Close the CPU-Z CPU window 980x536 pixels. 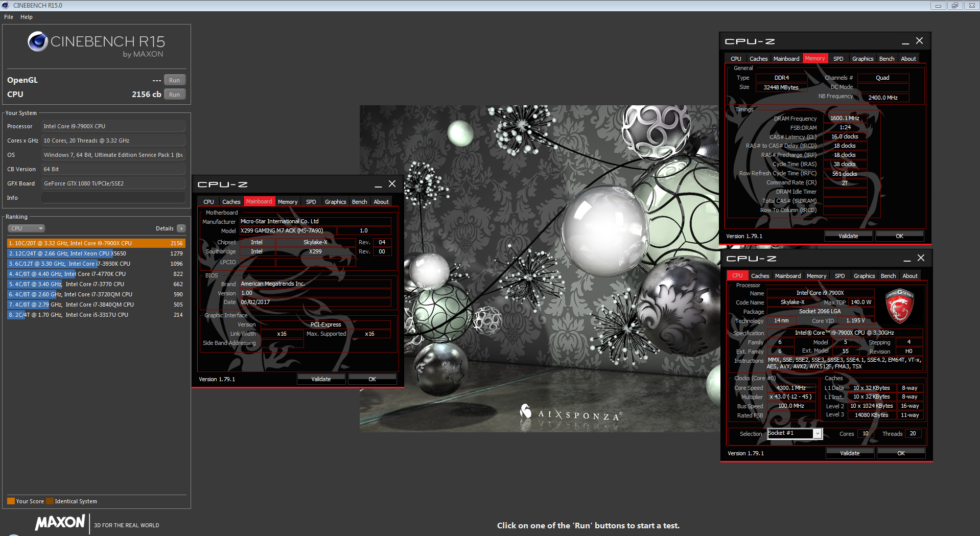(x=921, y=258)
